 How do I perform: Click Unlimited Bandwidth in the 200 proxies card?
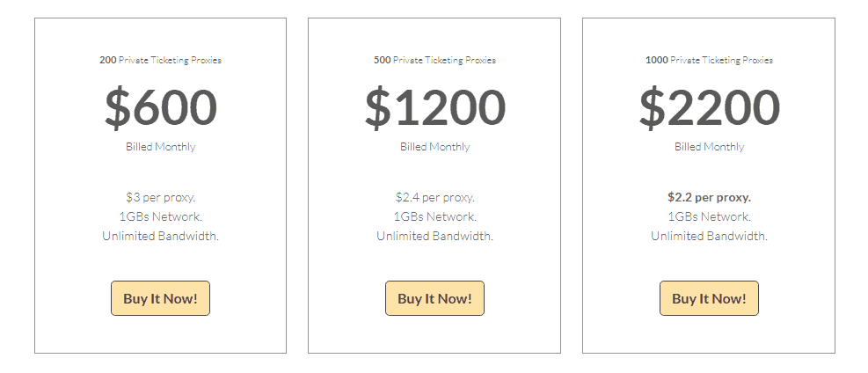coord(161,236)
